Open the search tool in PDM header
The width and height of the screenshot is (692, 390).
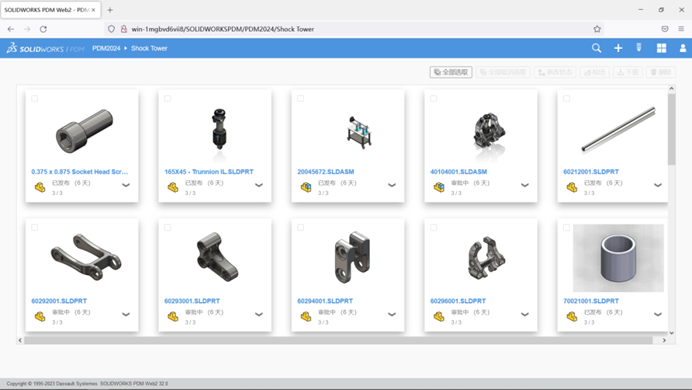click(596, 48)
